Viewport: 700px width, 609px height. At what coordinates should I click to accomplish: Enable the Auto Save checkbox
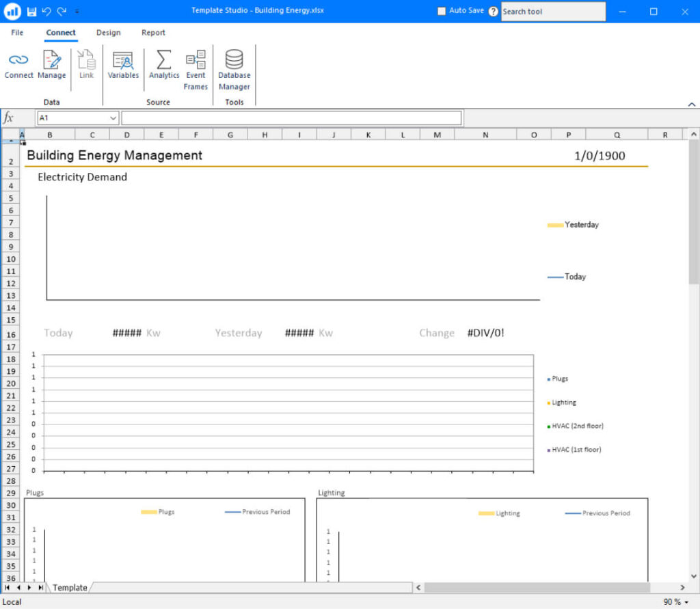click(x=442, y=11)
